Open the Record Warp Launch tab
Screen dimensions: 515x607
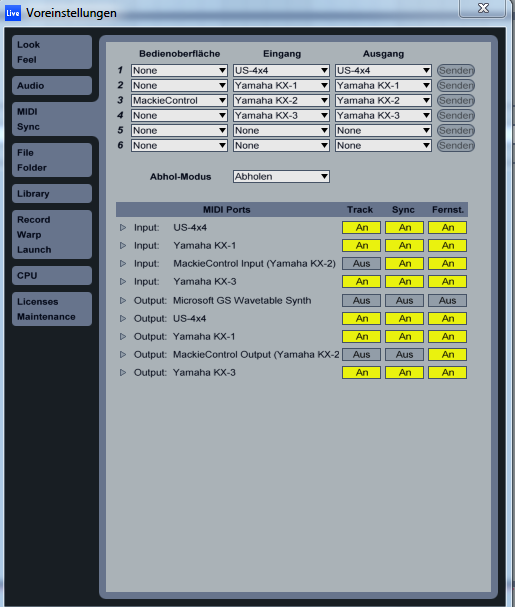[52, 235]
